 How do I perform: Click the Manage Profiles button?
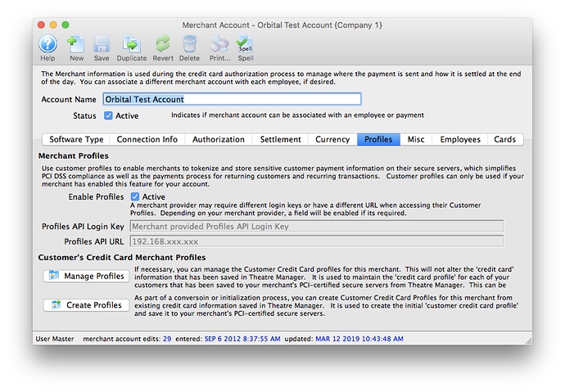point(86,276)
